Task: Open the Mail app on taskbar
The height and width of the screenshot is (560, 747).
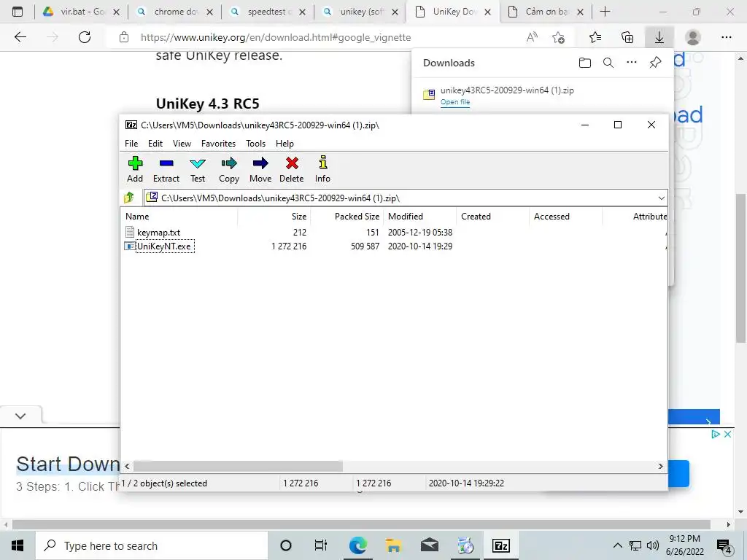Action: [x=430, y=545]
